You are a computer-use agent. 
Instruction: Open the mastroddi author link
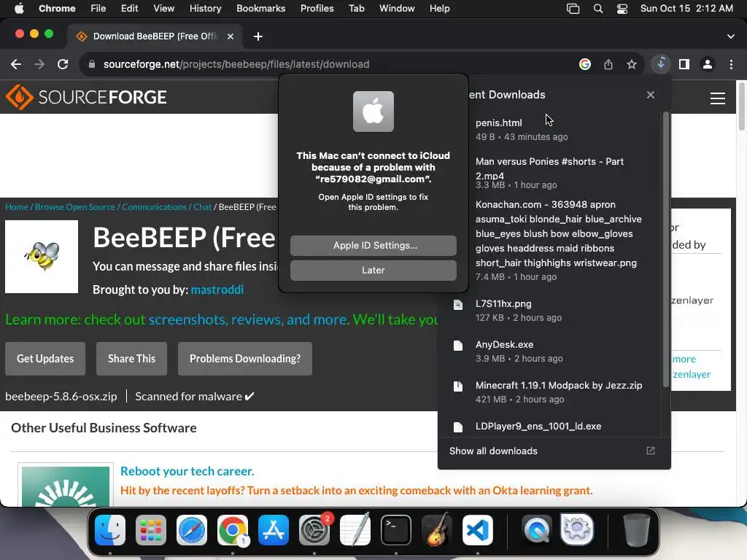(217, 289)
